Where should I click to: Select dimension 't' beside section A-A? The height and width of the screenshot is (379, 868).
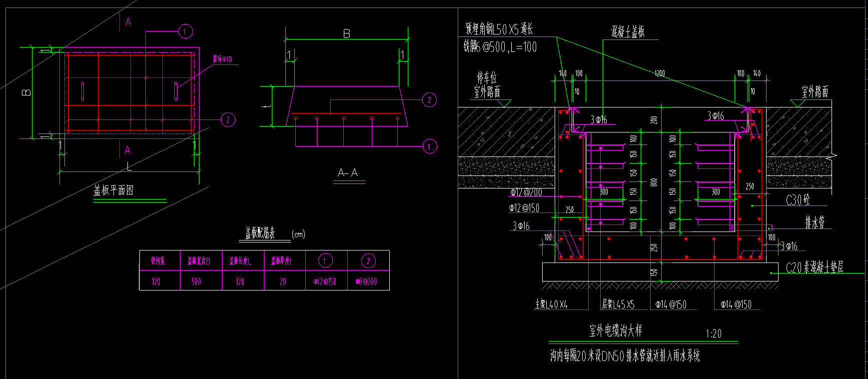267,105
